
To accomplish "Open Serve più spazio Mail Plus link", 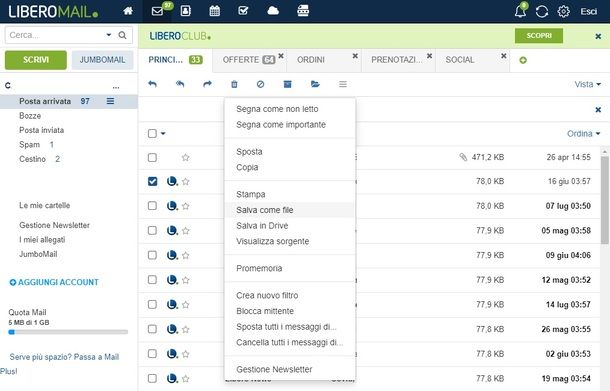I will (60, 364).
